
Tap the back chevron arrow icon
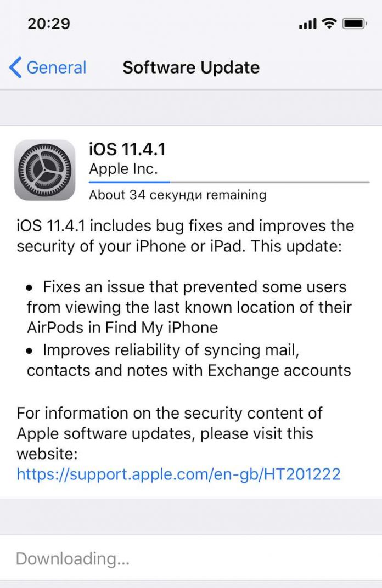click(x=15, y=67)
